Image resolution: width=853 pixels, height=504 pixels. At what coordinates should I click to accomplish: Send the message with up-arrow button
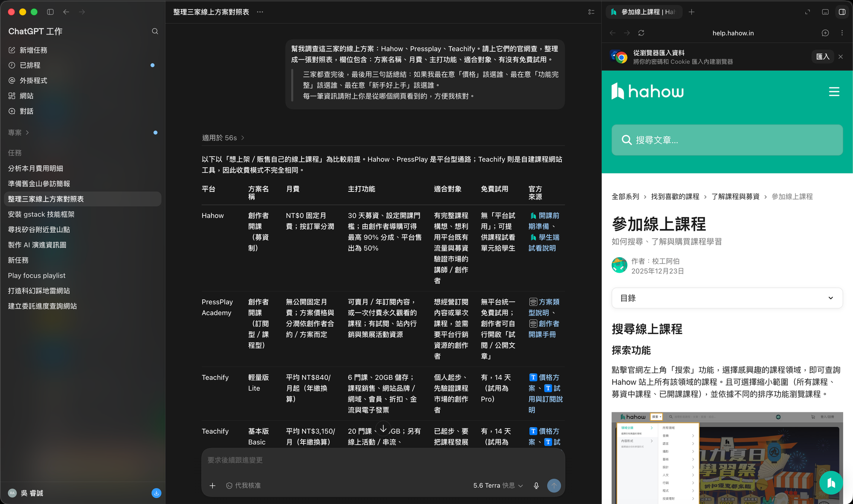pos(554,485)
